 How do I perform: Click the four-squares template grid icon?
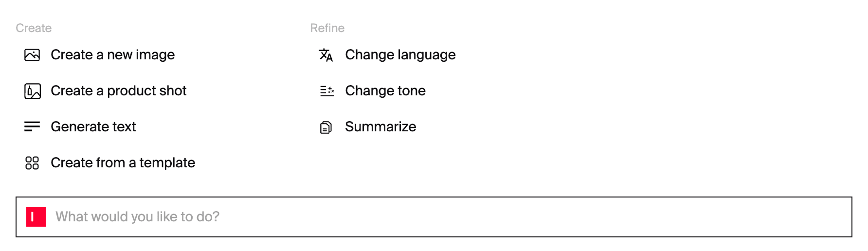coord(32,163)
